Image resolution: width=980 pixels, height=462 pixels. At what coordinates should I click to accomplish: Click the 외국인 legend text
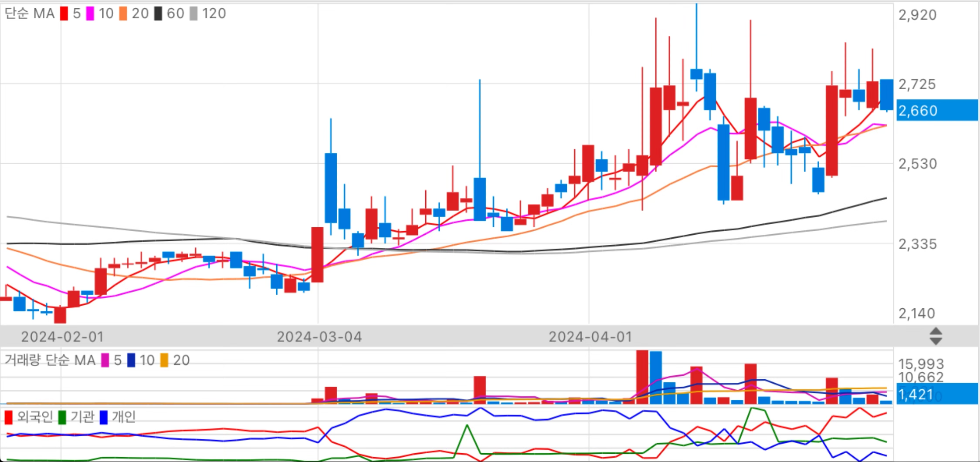point(35,417)
